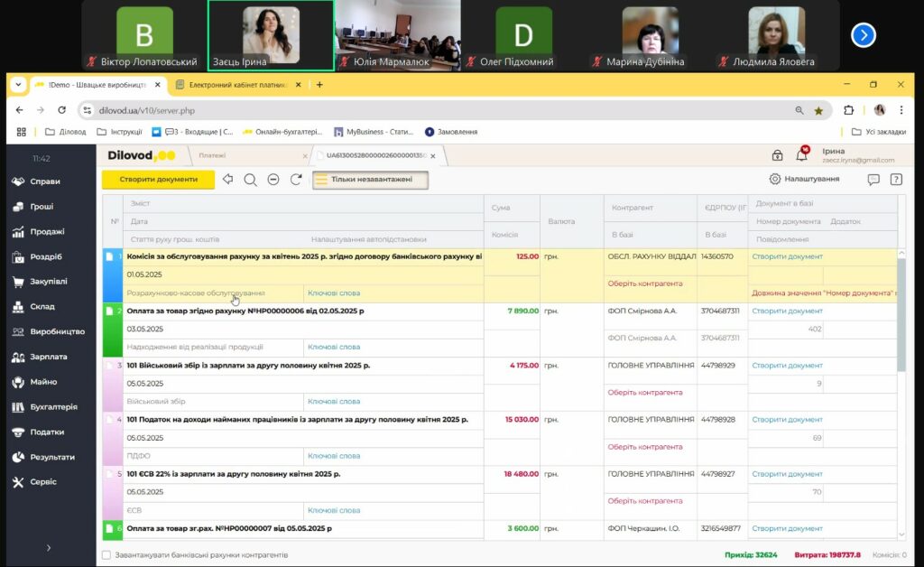Screen dimensions: 924x567
Task: Select the UA6130052800 bank statement tab
Action: [376, 155]
